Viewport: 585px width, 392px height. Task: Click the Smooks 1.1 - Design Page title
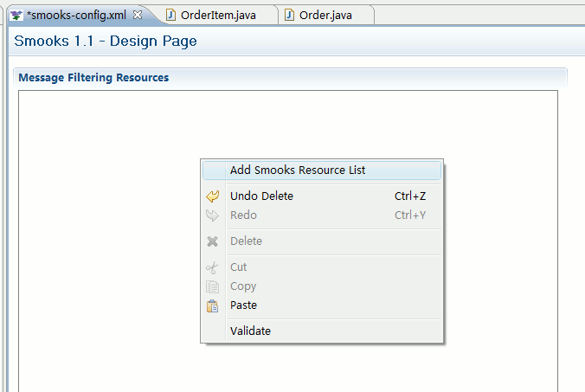[106, 41]
